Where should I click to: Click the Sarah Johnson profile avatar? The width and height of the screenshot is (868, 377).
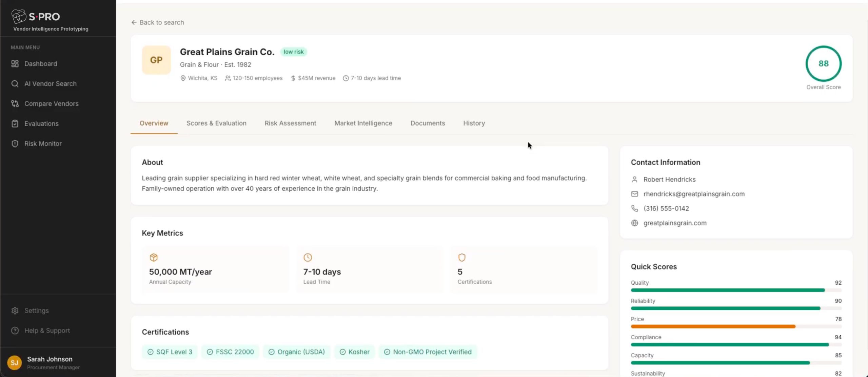[14, 363]
